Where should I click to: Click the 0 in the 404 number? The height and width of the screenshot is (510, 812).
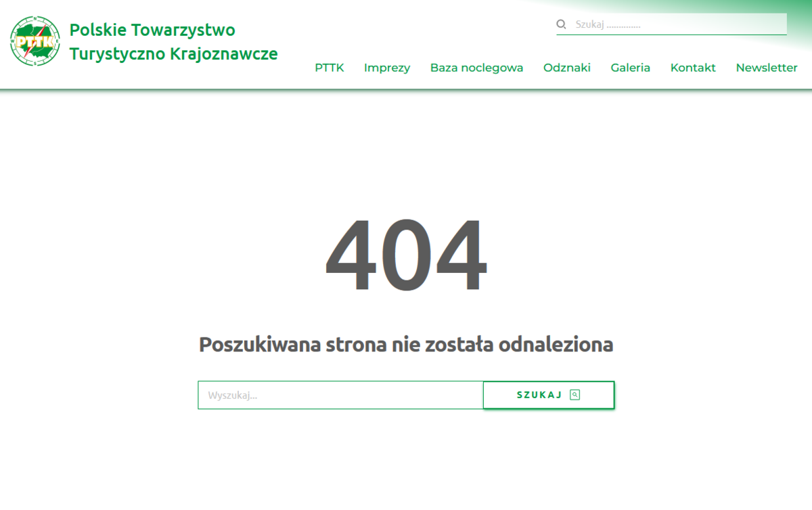coord(407,255)
